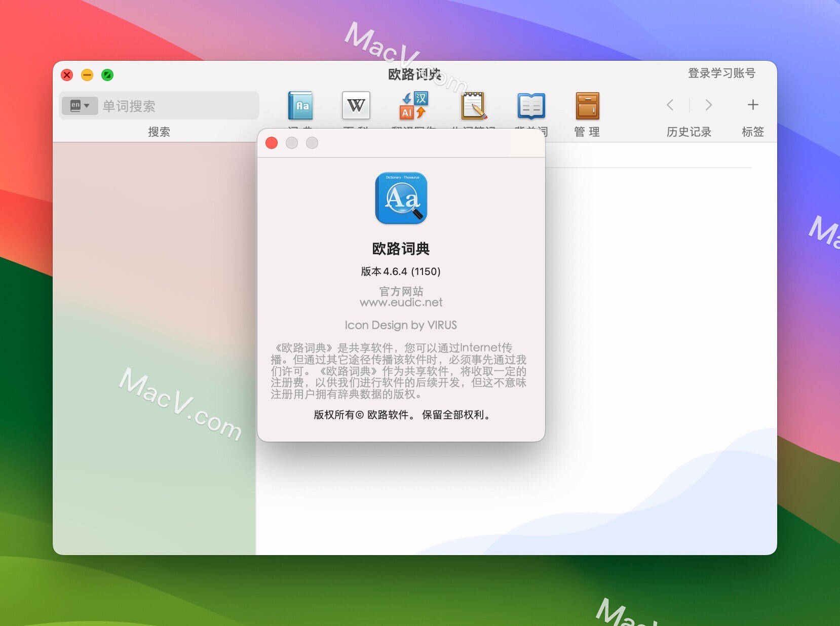This screenshot has width=840, height=626.
Task: Open the Wikipedia 百科 lookup
Action: [x=356, y=106]
